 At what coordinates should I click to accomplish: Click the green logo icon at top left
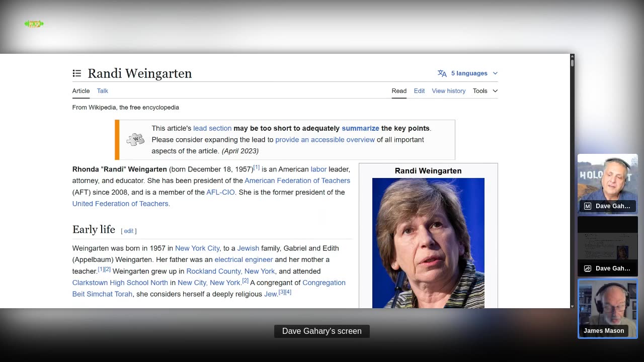34,24
